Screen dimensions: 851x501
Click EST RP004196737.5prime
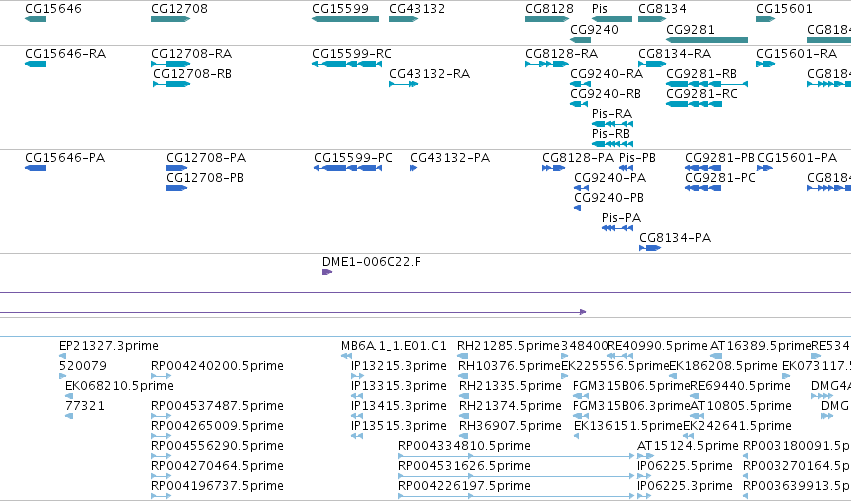[x=217, y=486]
